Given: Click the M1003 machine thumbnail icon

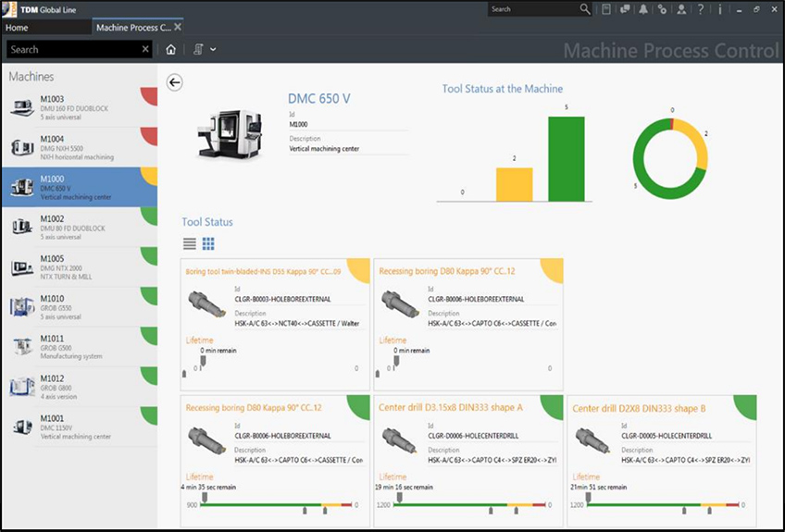Looking at the screenshot, I should pyautogui.click(x=22, y=107).
